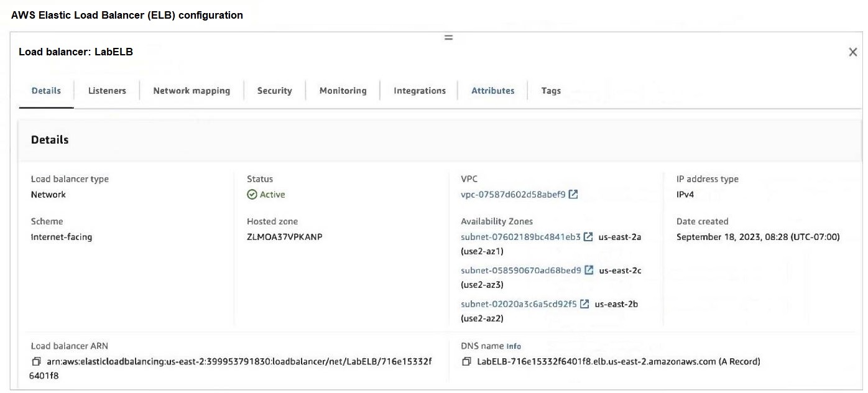View the Monitoring tab

pyautogui.click(x=343, y=91)
